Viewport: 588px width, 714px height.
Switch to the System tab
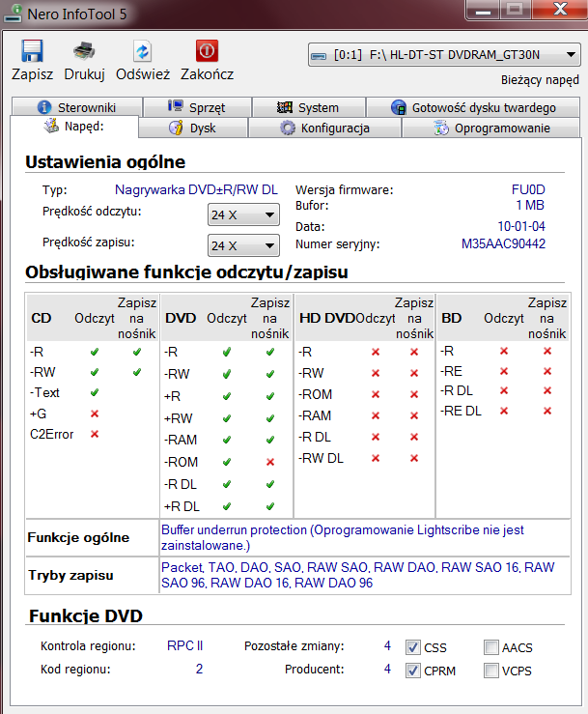tap(309, 107)
